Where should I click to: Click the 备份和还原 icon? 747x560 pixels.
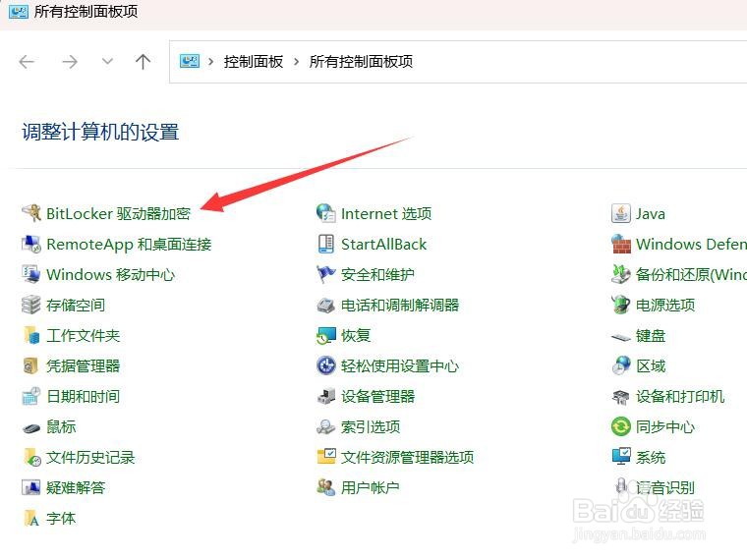tap(621, 274)
